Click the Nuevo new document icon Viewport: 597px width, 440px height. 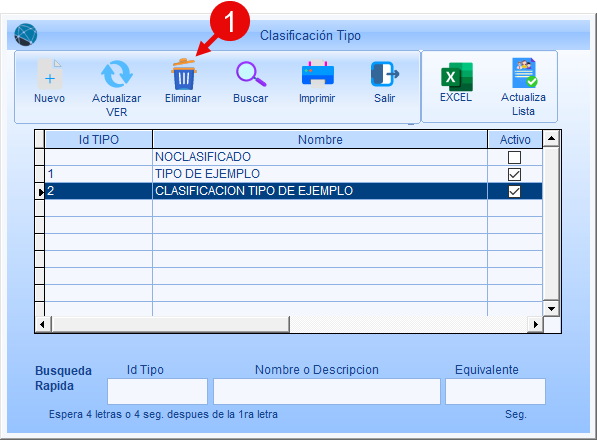coord(50,75)
